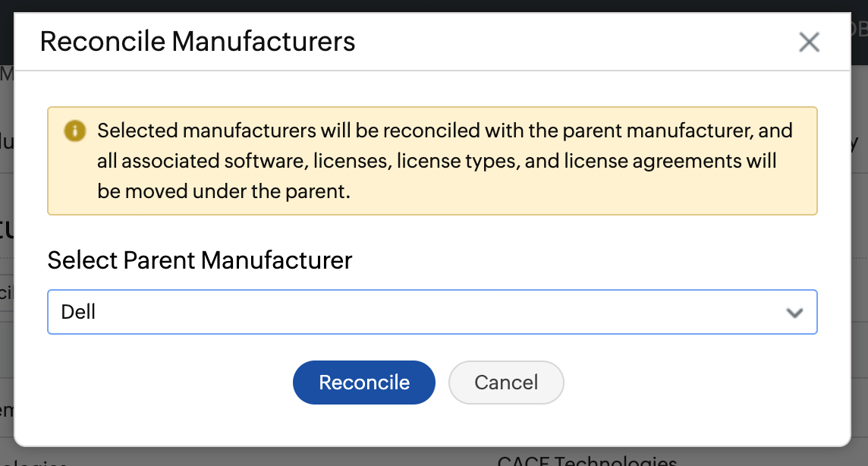Click the word Manufacturers in the title

tap(263, 41)
